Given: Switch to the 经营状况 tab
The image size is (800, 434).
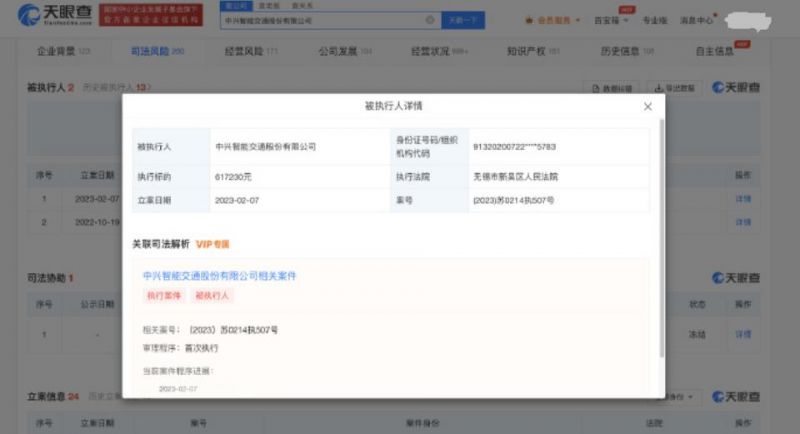Looking at the screenshot, I should pos(439,51).
